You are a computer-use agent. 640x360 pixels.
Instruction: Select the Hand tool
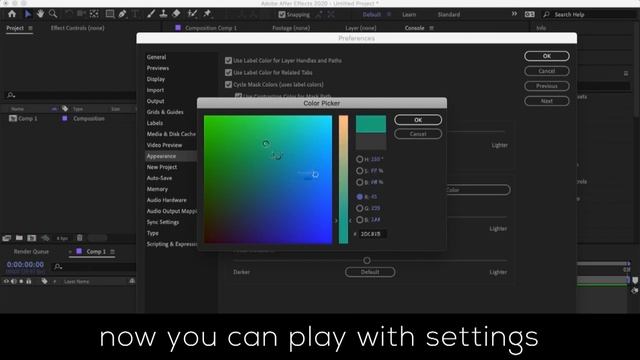click(40, 14)
